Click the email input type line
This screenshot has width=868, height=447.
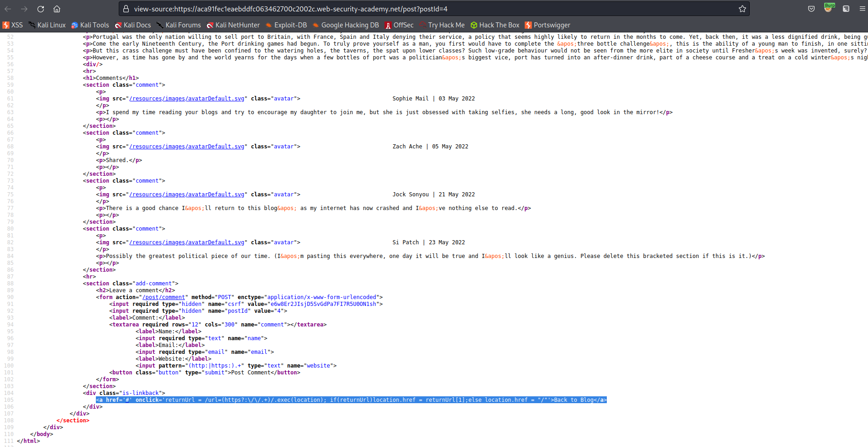pyautogui.click(x=205, y=352)
